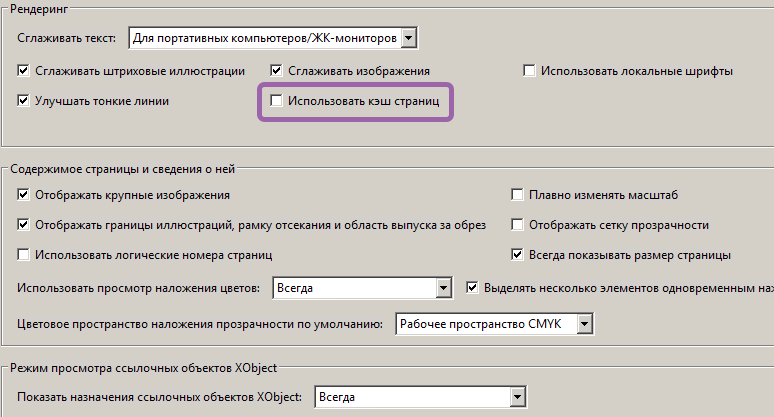This screenshot has height=417, width=774.
Task: Click arrow button of XObject 'Всегда' combo
Action: coord(517,398)
